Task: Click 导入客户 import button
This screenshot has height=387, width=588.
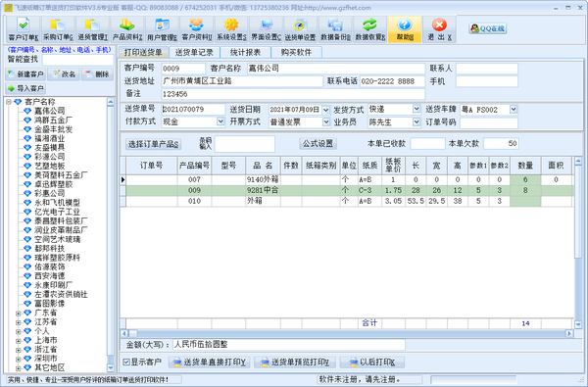Action: point(25,88)
